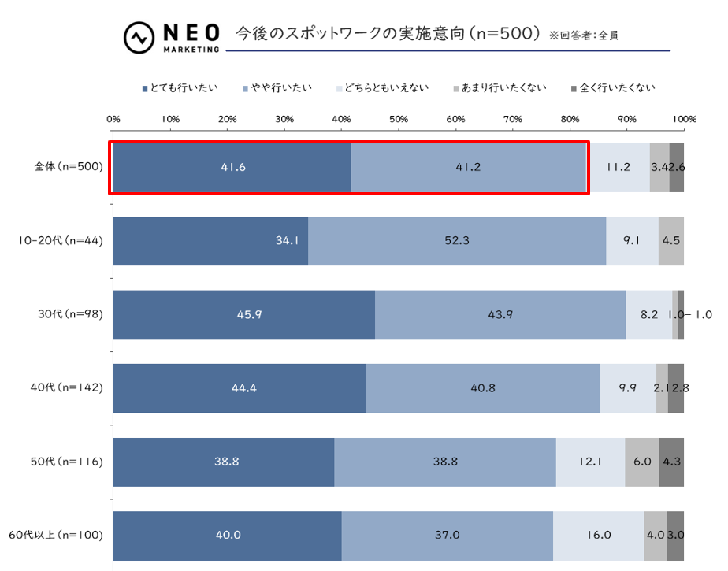This screenshot has height=571, width=728.
Task: Click the 50% axis tick label
Action: coord(399,119)
